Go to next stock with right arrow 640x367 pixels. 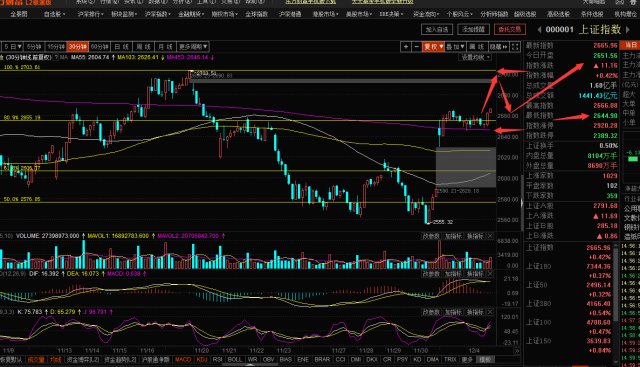(x=628, y=29)
